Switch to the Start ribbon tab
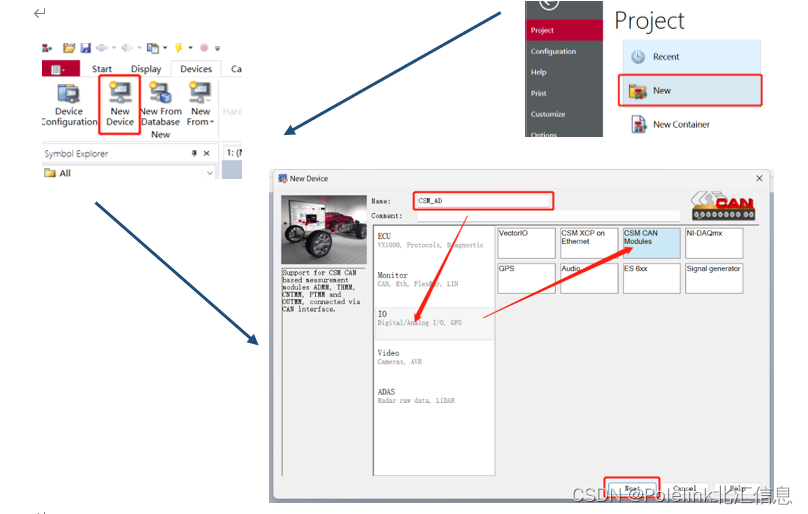 [102, 69]
